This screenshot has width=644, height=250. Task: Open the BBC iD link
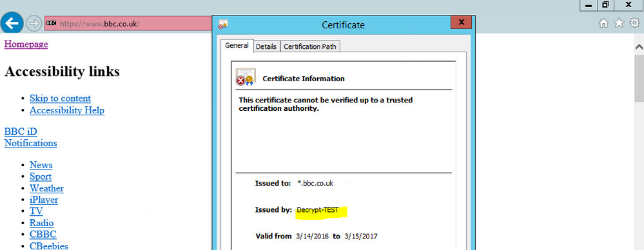tap(21, 132)
